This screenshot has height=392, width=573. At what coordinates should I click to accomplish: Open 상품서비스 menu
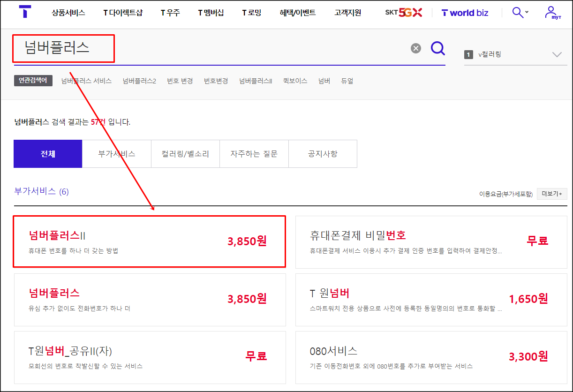click(68, 13)
